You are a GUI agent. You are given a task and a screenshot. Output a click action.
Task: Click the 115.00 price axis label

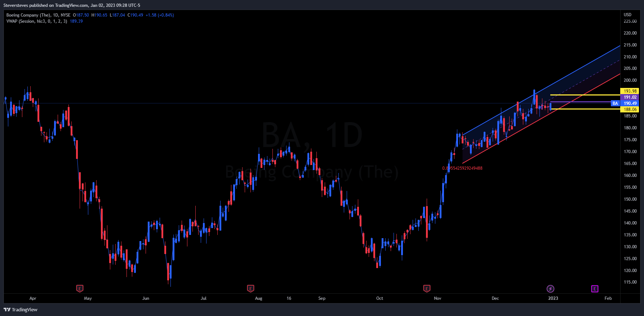point(630,282)
